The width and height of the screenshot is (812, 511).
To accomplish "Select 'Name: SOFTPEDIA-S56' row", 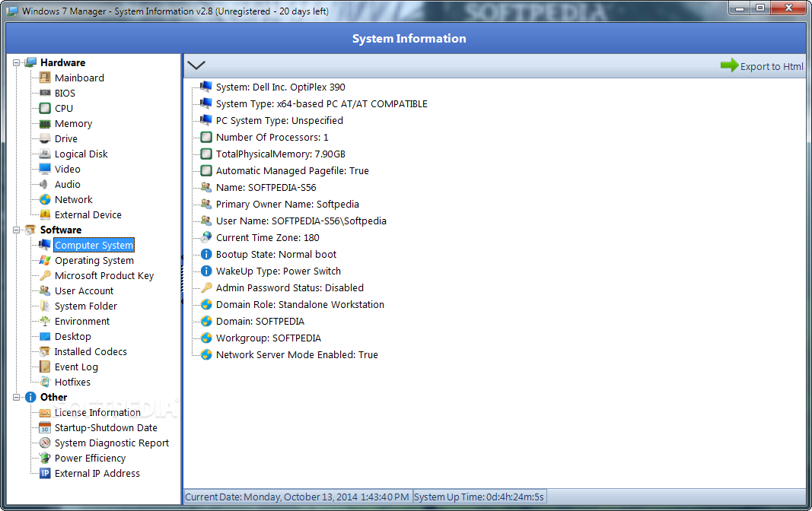I will 266,187.
